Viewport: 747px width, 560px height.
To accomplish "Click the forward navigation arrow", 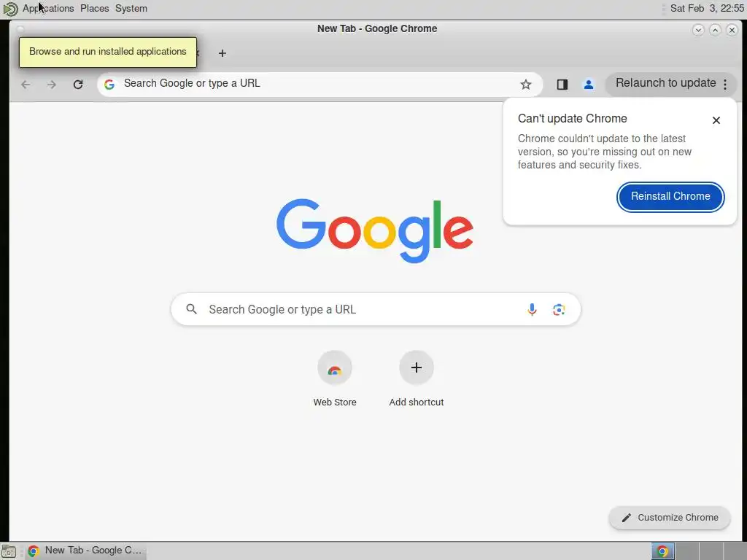I will point(52,85).
